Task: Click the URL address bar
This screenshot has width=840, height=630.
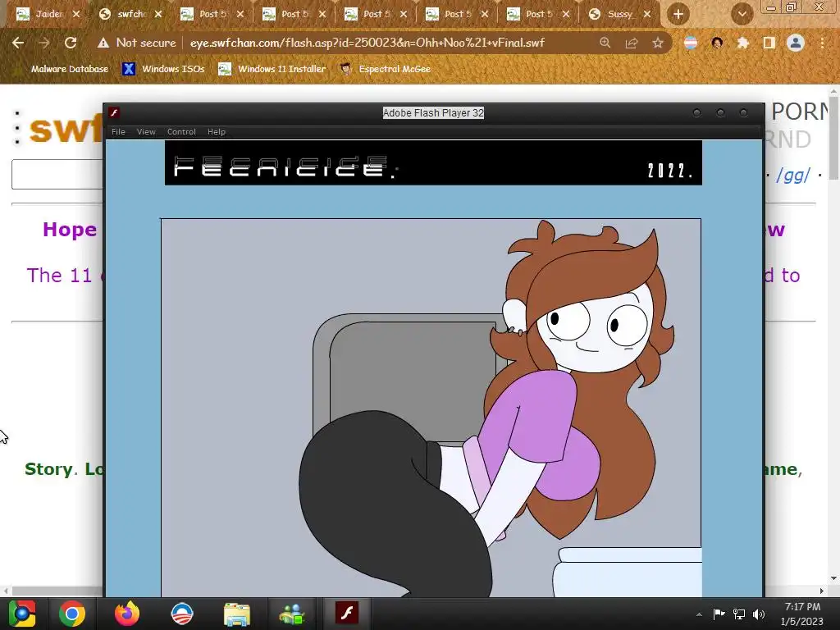Action: pos(367,43)
